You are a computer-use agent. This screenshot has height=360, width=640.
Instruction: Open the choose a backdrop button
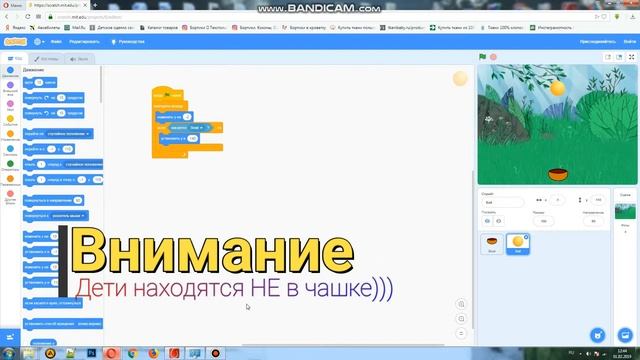click(625, 336)
